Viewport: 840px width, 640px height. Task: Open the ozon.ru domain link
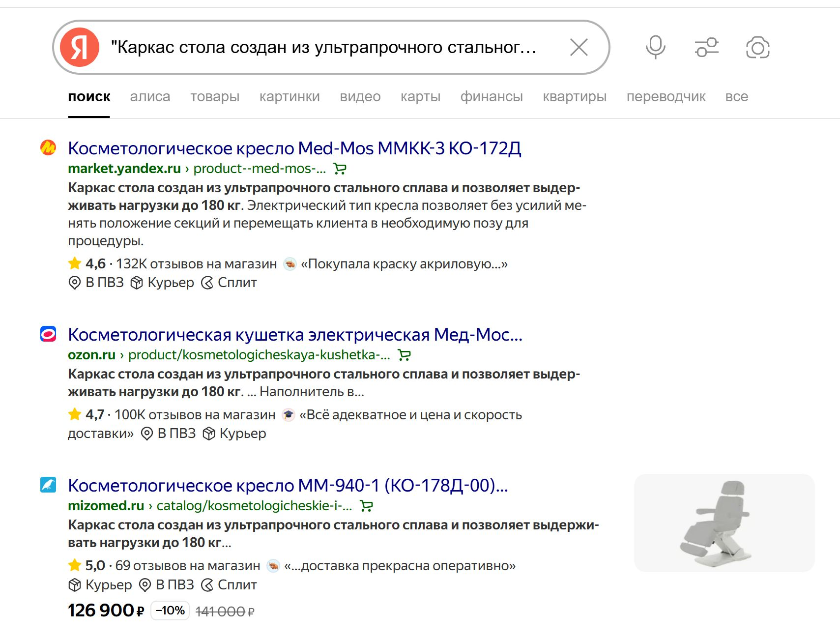click(91, 354)
